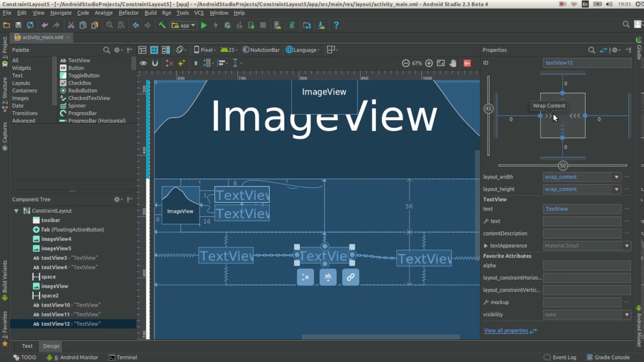
Task: Click the Infer Constraints sparkle icon
Action: click(x=181, y=63)
